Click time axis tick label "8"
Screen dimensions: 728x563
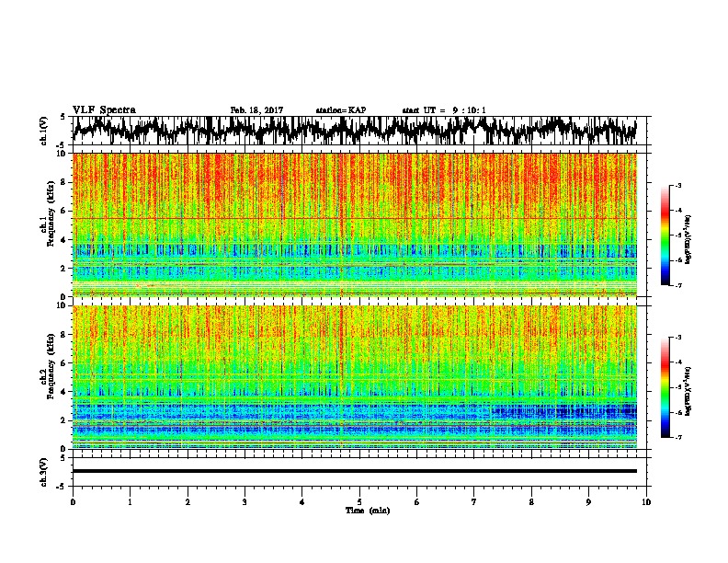[x=531, y=502]
